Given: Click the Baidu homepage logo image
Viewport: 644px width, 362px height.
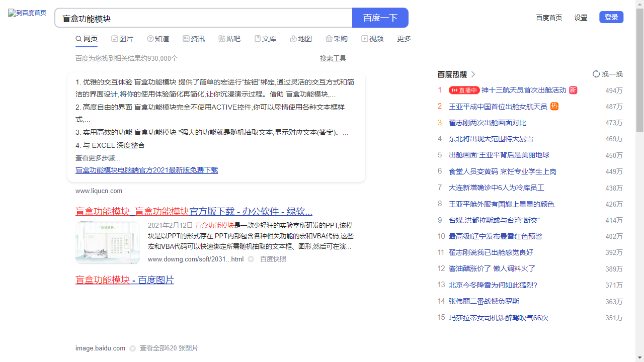Looking at the screenshot, I should 27,13.
